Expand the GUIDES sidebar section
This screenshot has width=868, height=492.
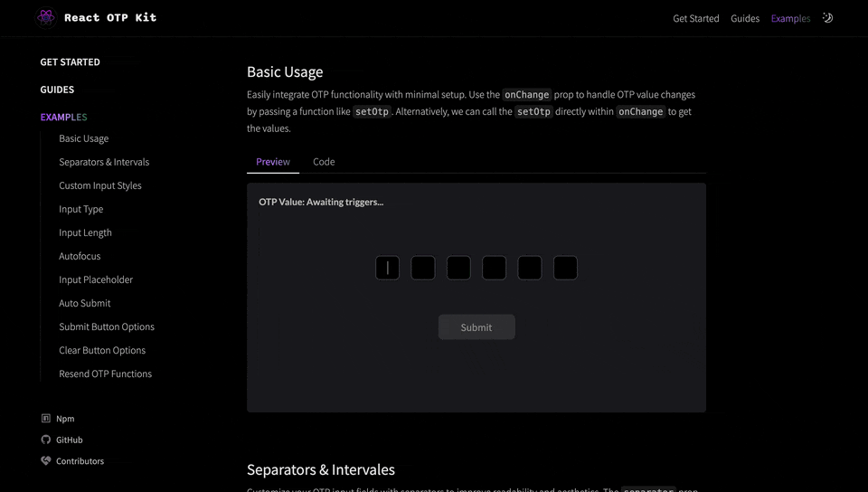[57, 90]
